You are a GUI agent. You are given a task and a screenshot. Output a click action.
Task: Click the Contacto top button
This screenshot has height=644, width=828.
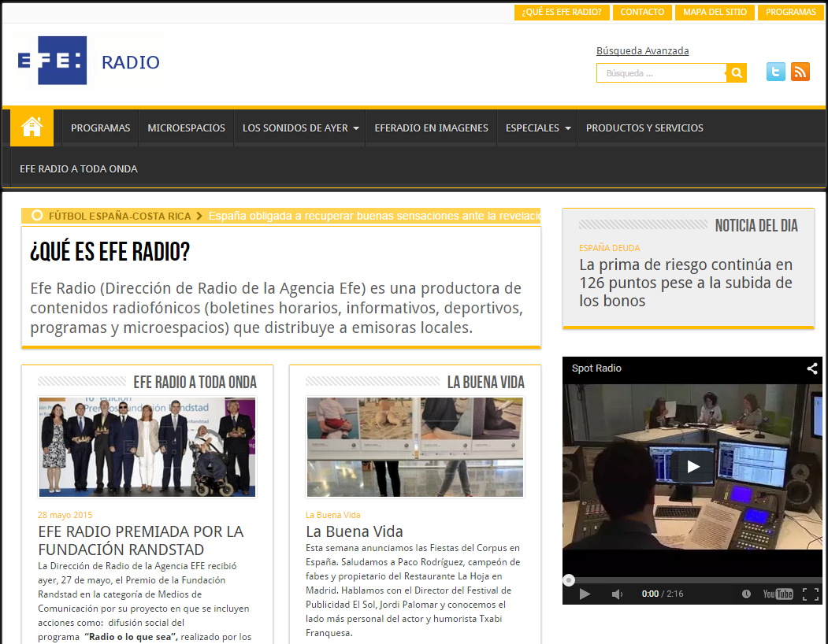(642, 12)
